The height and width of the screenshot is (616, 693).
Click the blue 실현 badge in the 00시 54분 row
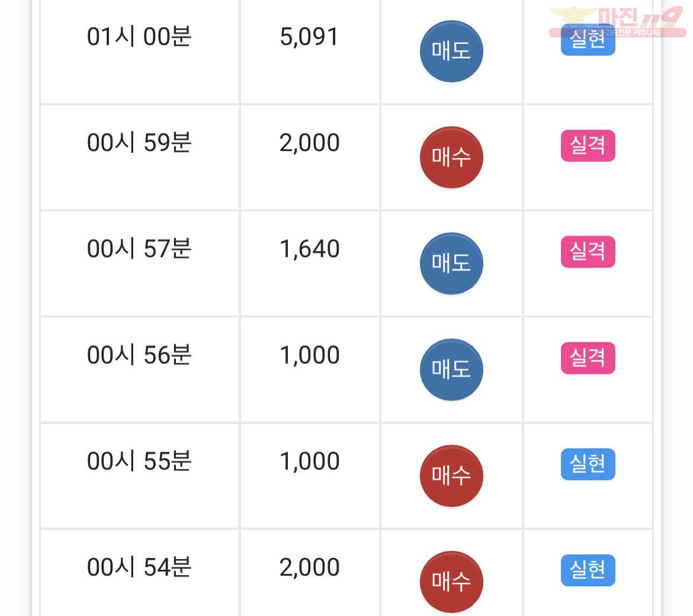[x=588, y=570]
